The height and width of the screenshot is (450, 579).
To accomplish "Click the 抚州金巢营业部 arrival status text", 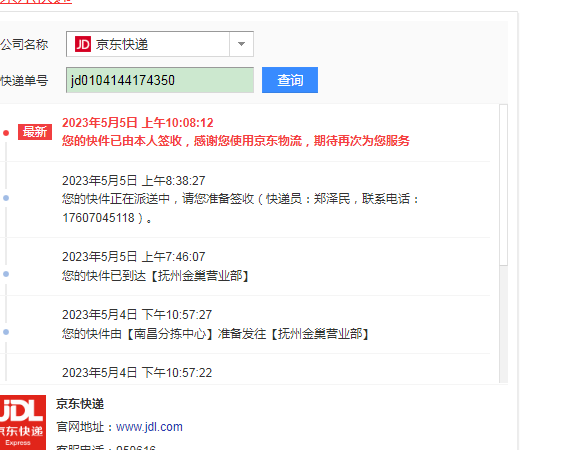I will (x=155, y=276).
